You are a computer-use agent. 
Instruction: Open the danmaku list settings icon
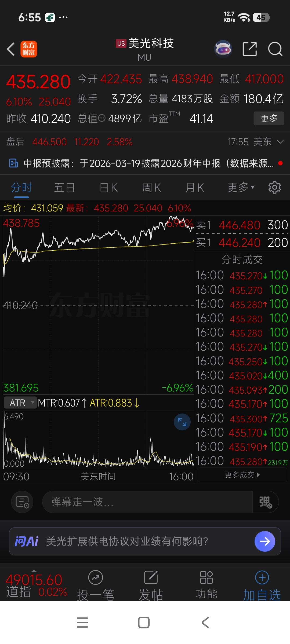[x=22, y=502]
